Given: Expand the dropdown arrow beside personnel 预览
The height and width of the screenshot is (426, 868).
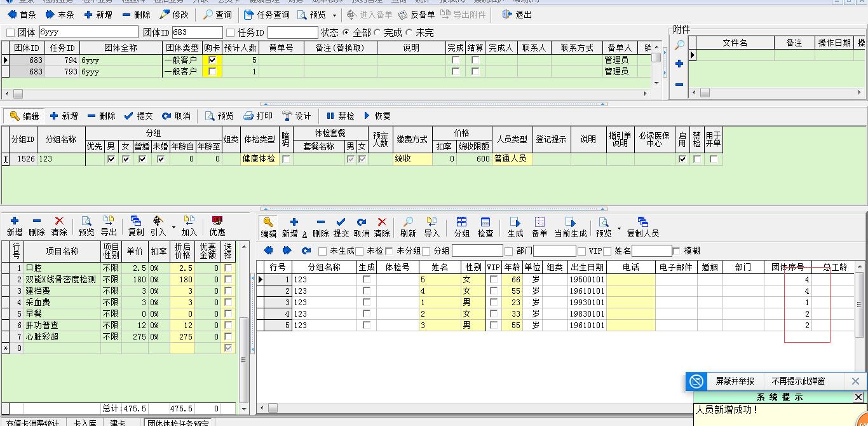Looking at the screenshot, I should click(x=619, y=228).
